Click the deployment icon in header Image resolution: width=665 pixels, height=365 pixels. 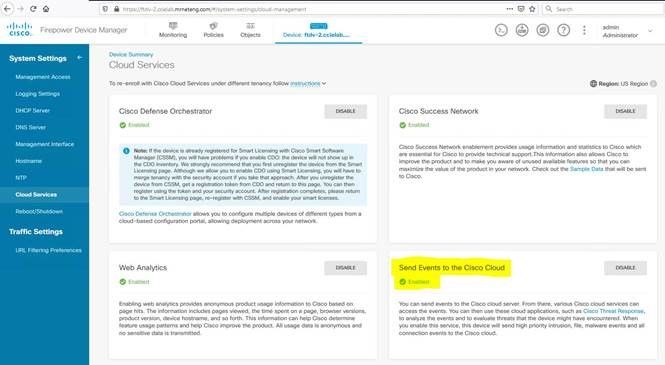pyautogui.click(x=522, y=30)
